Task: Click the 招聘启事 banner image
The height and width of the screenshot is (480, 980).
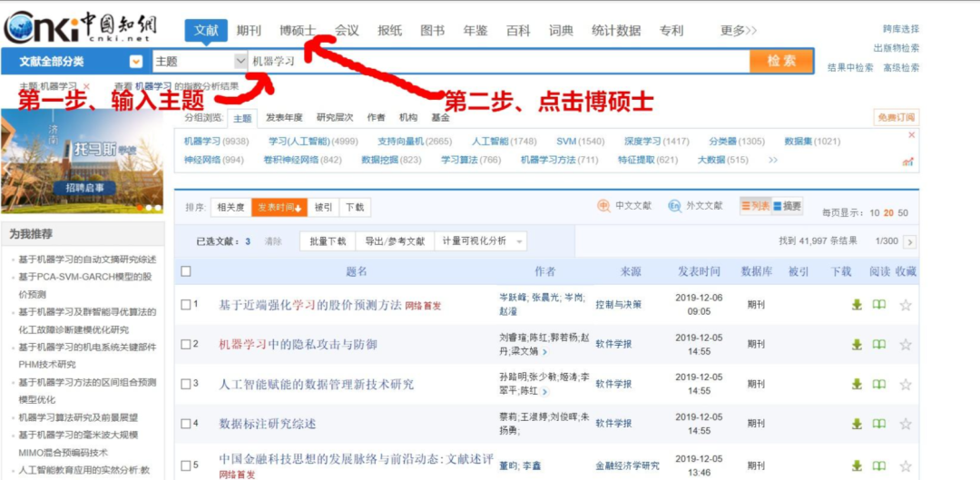Action: (83, 162)
